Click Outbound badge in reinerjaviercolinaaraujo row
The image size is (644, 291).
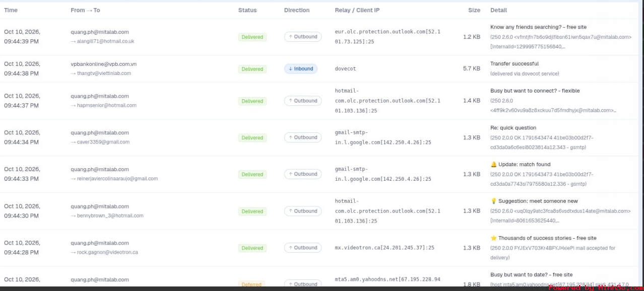303,174
